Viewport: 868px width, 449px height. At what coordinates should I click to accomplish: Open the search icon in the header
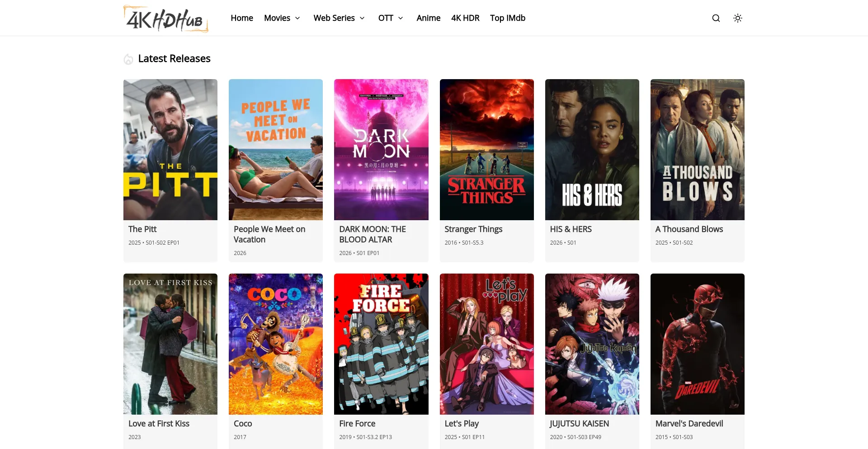click(716, 18)
